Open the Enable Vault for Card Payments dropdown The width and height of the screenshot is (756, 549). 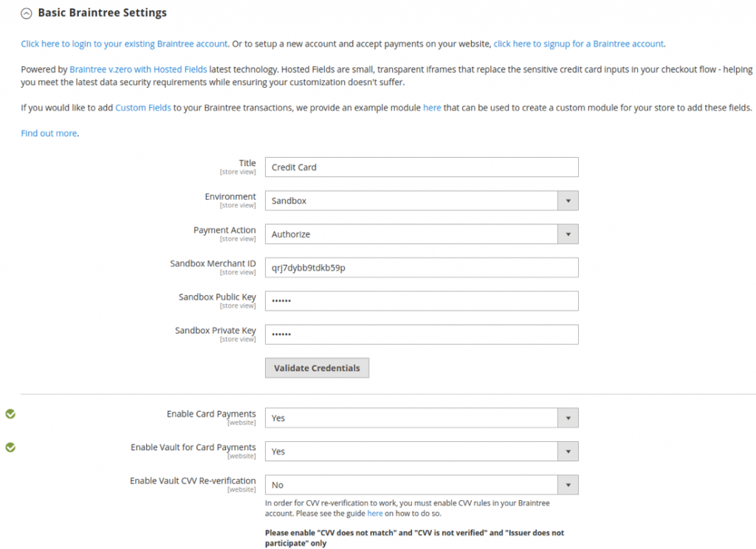(x=568, y=451)
